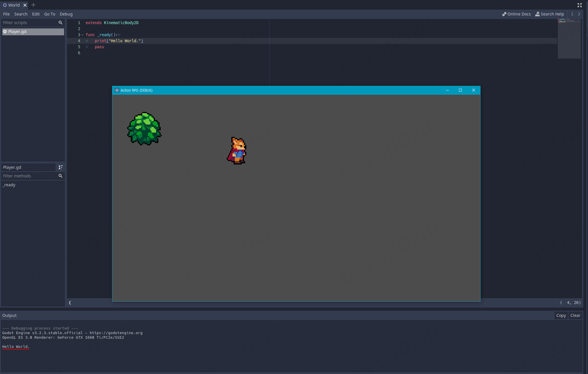Select _ready in the methods list
Screen dimensions: 588x374
click(x=9, y=185)
